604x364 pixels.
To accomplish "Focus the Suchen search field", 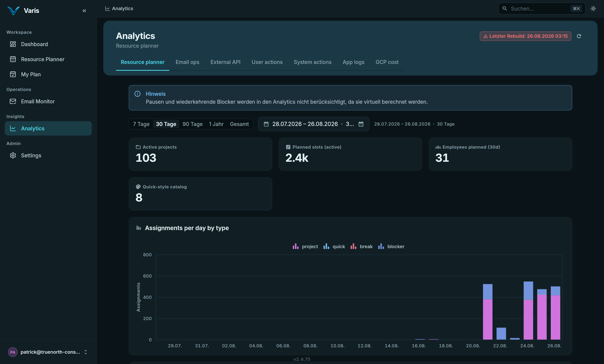I will click(x=542, y=9).
